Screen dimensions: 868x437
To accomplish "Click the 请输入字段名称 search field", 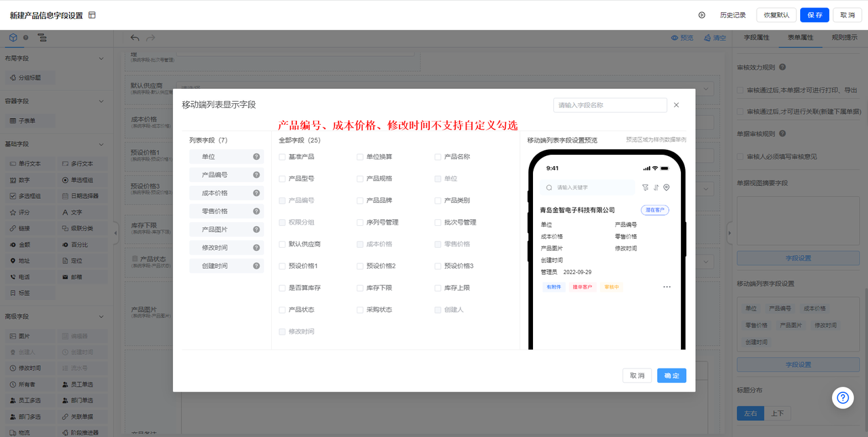I will pyautogui.click(x=610, y=105).
